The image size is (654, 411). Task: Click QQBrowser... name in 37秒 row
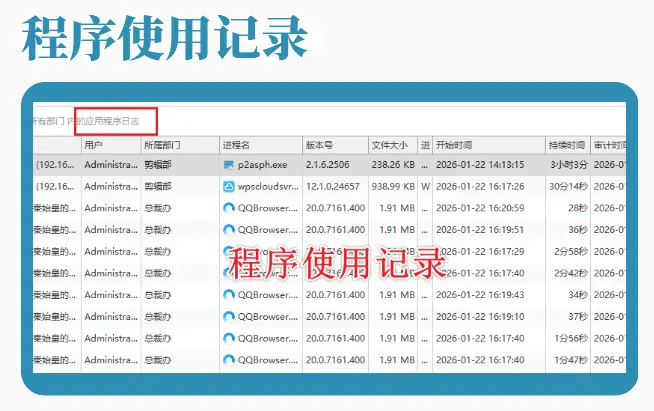tap(268, 316)
